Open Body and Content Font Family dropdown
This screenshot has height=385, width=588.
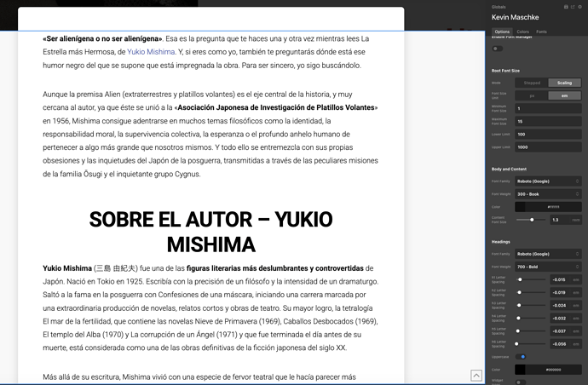tap(549, 181)
